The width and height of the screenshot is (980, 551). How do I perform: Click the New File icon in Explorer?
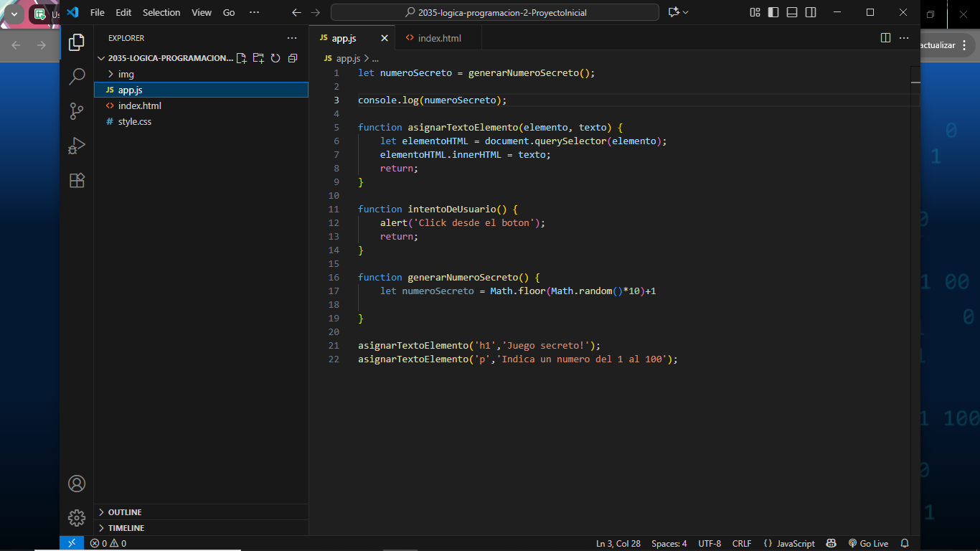pyautogui.click(x=241, y=58)
